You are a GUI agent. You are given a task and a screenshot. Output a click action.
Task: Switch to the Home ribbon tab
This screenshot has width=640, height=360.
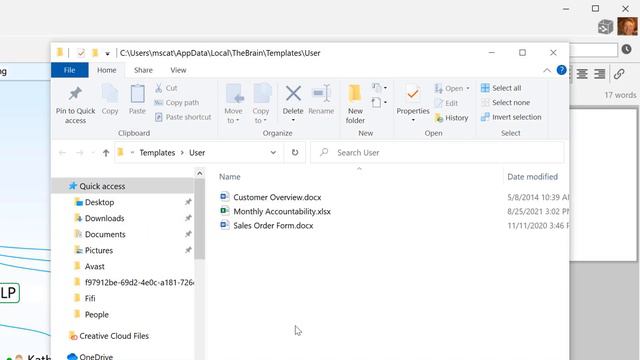(107, 70)
